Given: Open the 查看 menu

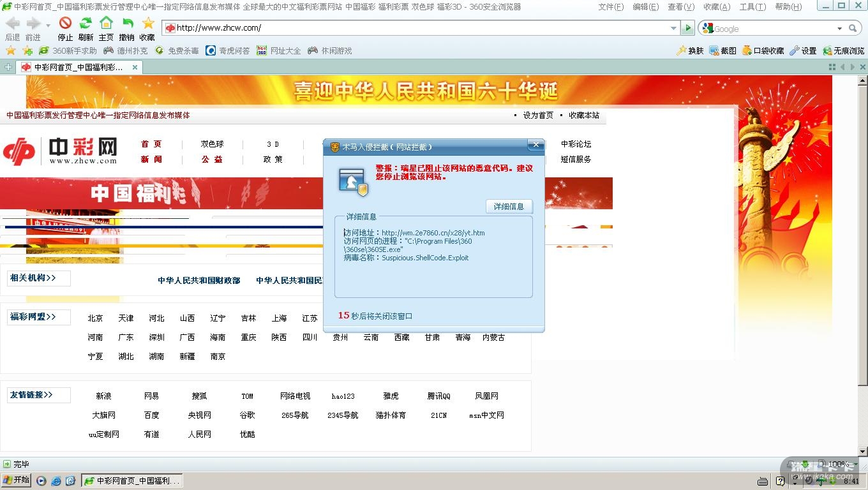Looking at the screenshot, I should coord(681,7).
